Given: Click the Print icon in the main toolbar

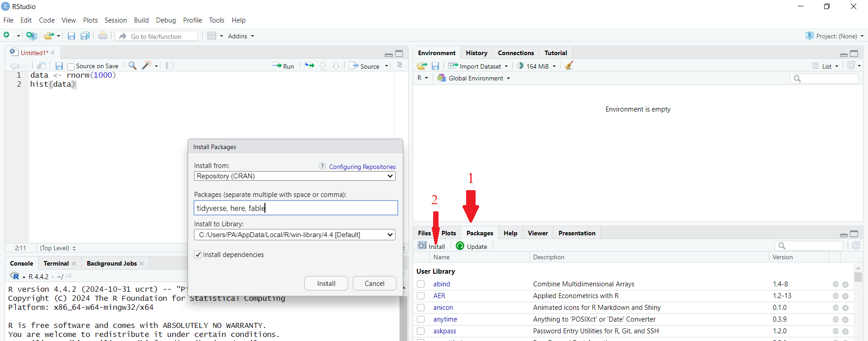Looking at the screenshot, I should coord(103,36).
